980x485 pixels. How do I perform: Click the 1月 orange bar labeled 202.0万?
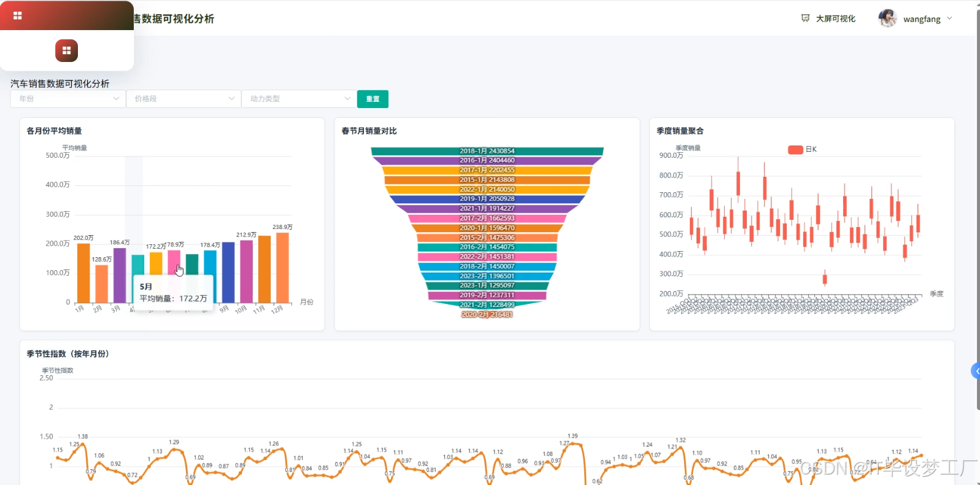tap(83, 273)
